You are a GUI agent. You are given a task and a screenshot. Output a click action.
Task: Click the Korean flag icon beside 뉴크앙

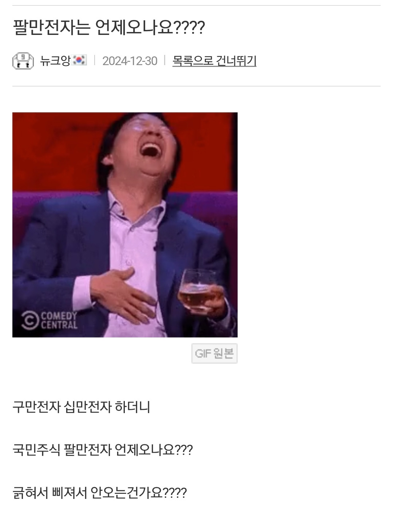[80, 60]
